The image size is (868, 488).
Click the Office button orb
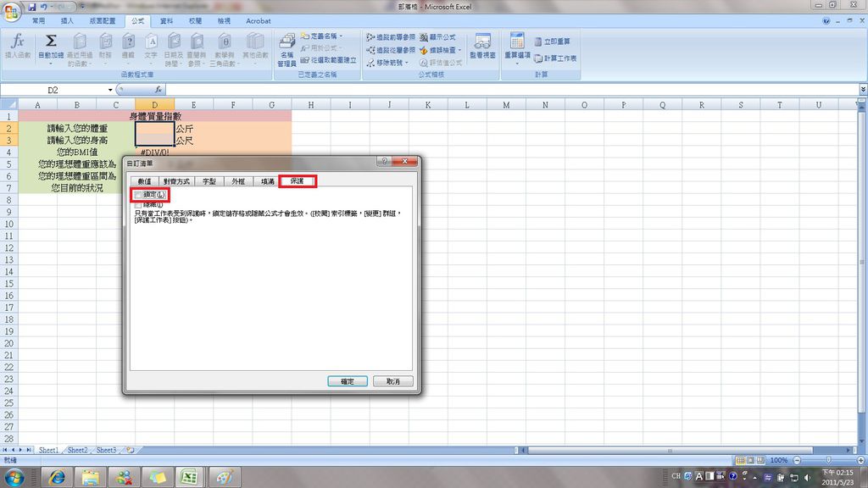point(10,11)
